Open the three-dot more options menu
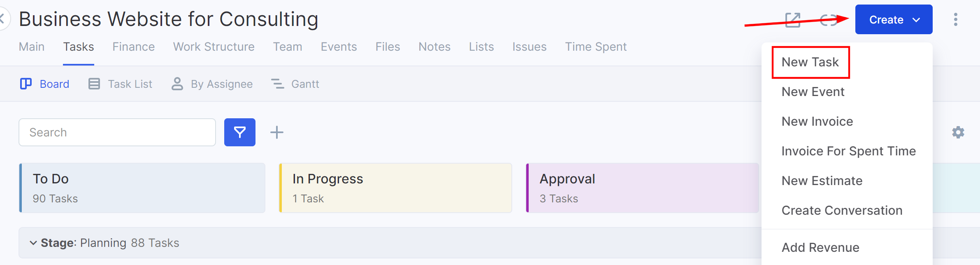Viewport: 980px width, 265px height. click(x=955, y=19)
